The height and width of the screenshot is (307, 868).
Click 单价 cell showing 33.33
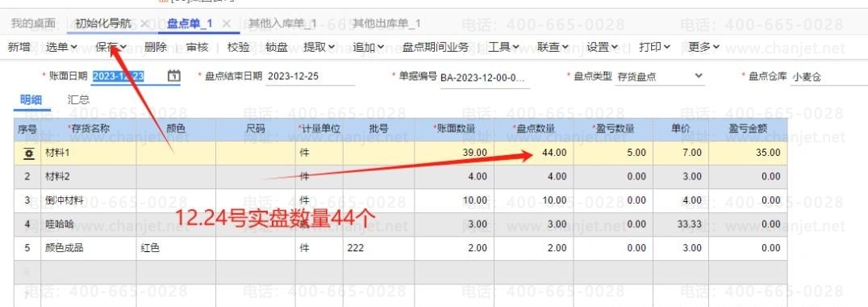(681, 225)
